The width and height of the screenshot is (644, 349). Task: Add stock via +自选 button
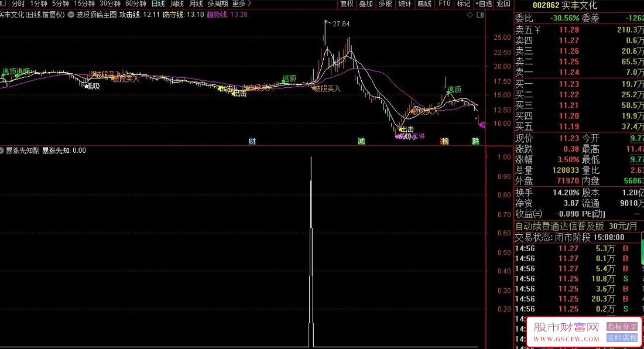tap(484, 4)
